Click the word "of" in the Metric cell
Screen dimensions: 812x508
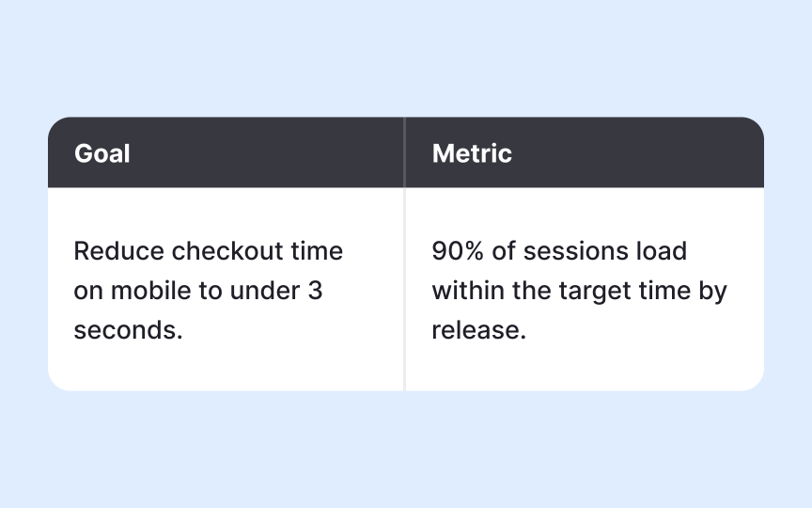point(504,252)
